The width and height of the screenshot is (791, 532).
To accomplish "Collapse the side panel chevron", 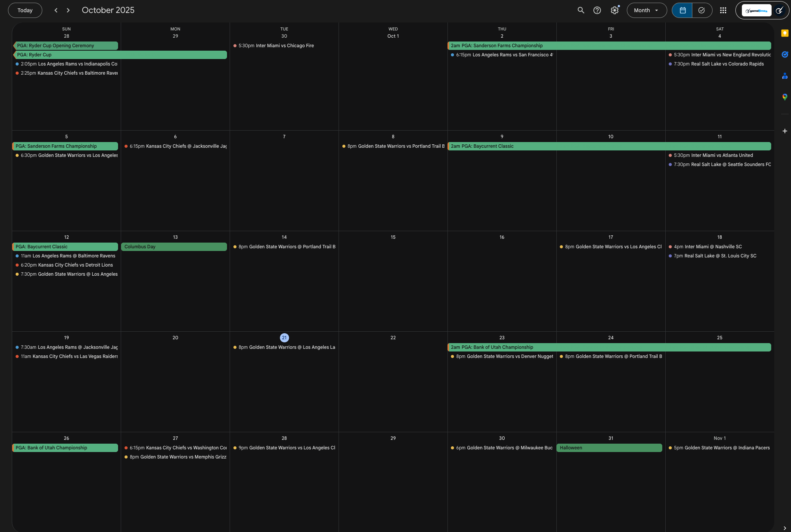I will pos(785,528).
